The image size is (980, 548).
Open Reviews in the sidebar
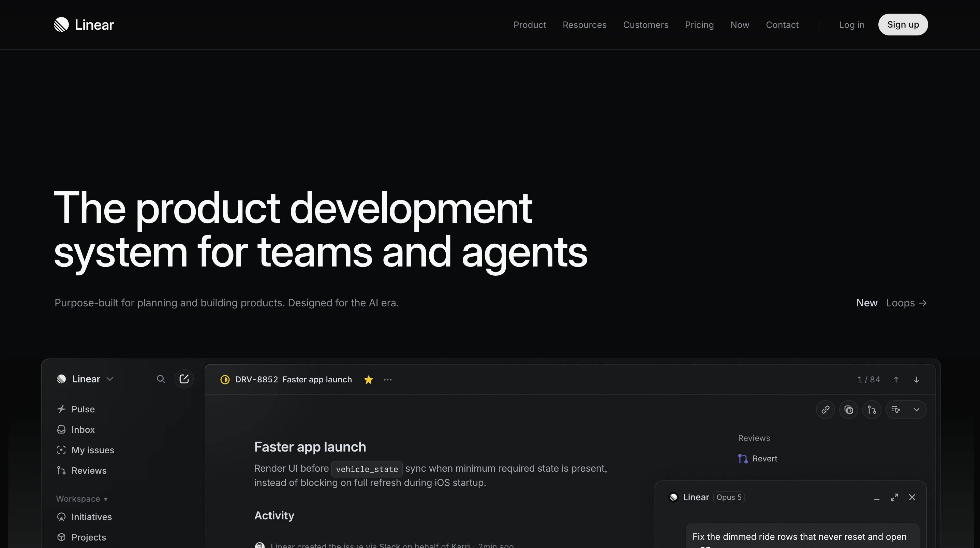89,471
